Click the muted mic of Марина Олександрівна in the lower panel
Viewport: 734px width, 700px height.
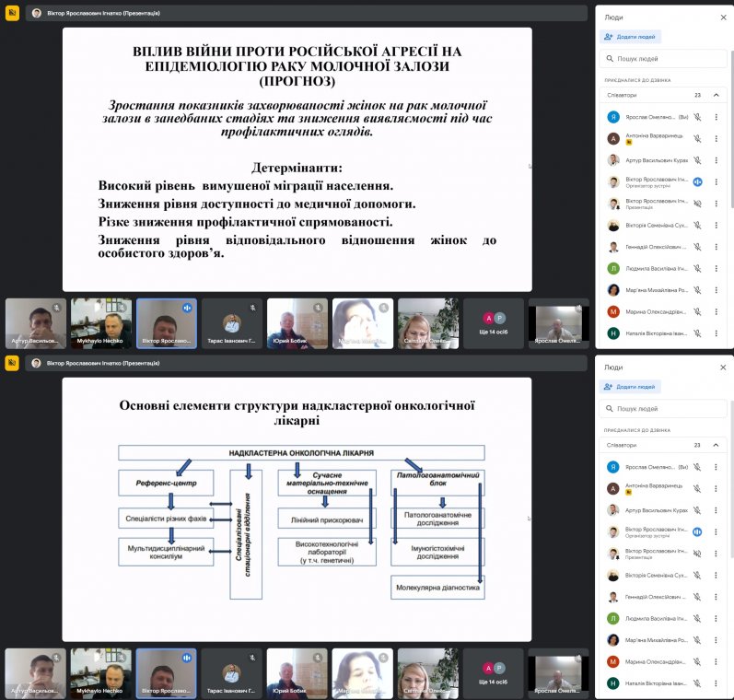pos(697,661)
